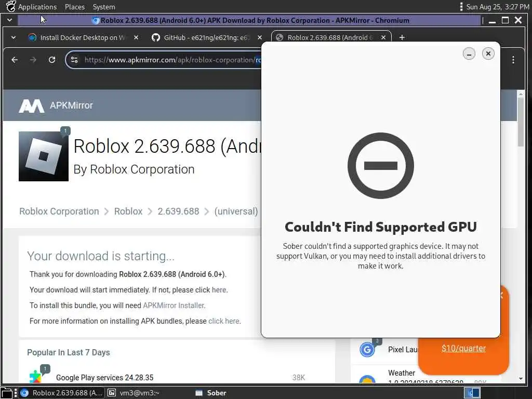Viewport: 532px width, 399px height.
Task: Open Roblox breadcrumb link
Action: pos(128,211)
